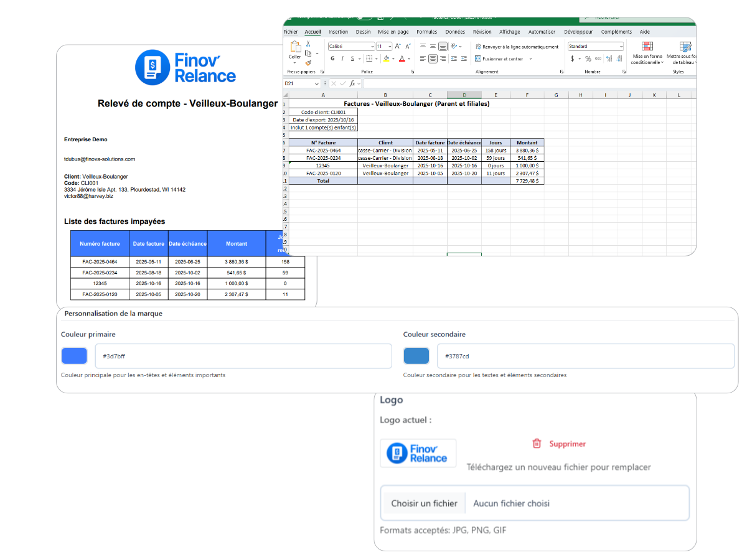Click the Couleur primaire color swatch
This screenshot has height=560, width=747.
coord(74,355)
